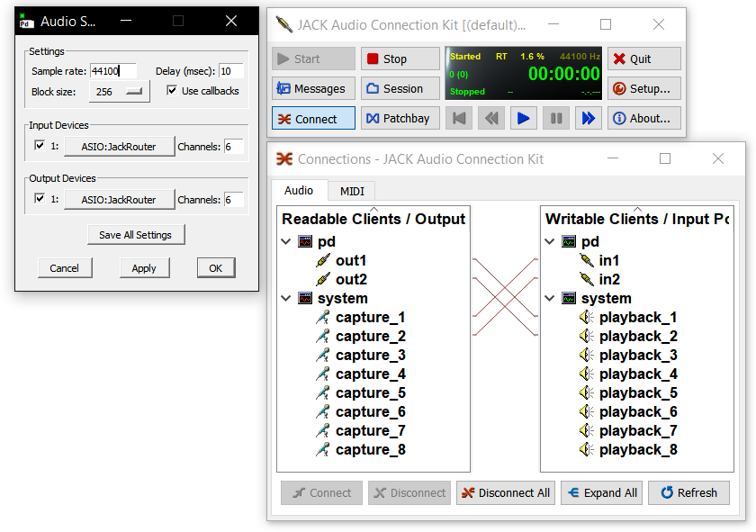Click the system client icon under Readable Clients

305,298
